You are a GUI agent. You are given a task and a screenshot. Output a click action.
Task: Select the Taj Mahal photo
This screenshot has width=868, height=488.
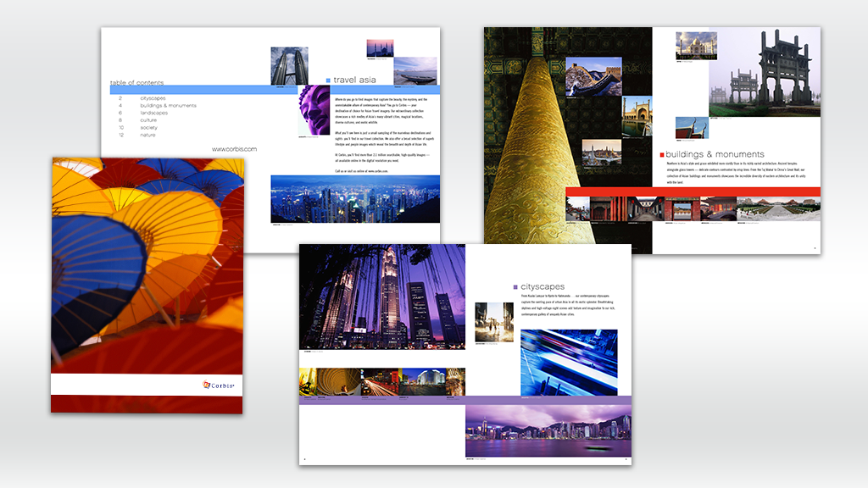696,46
